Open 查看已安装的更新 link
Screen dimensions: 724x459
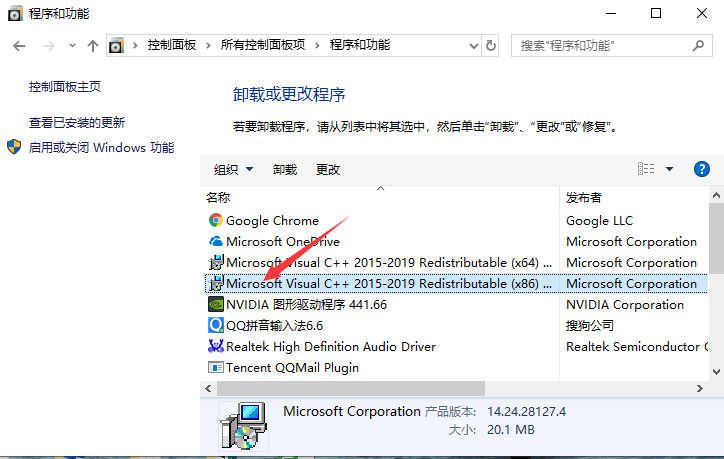[77, 123]
